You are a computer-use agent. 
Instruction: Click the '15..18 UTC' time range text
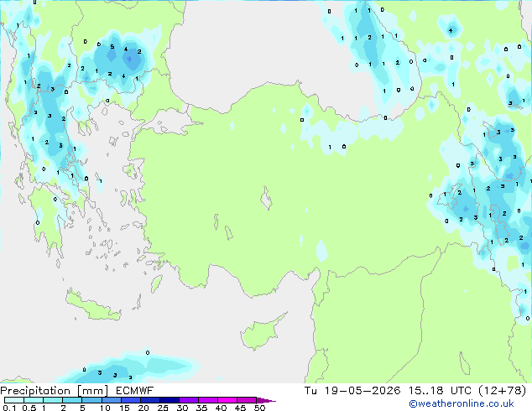pos(440,391)
